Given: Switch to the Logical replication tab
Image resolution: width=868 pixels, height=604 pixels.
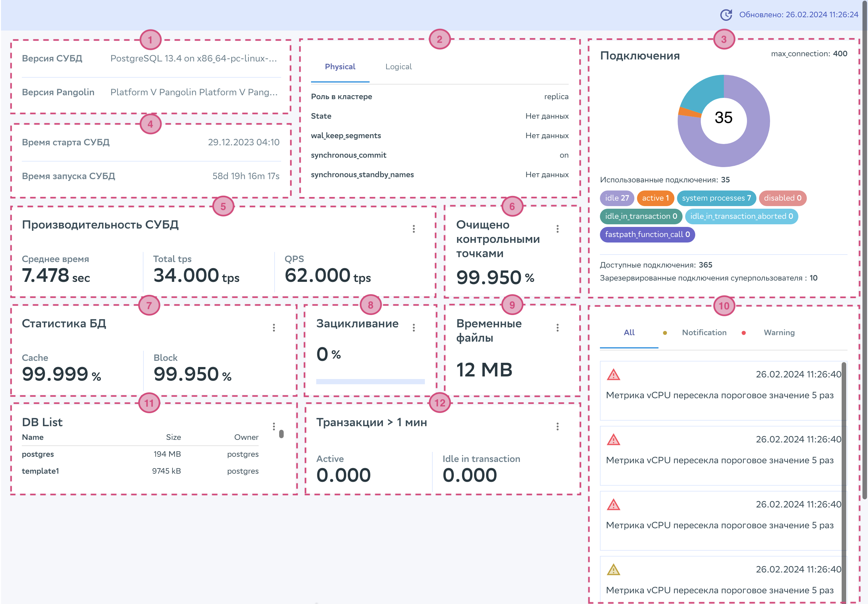Looking at the screenshot, I should point(398,67).
